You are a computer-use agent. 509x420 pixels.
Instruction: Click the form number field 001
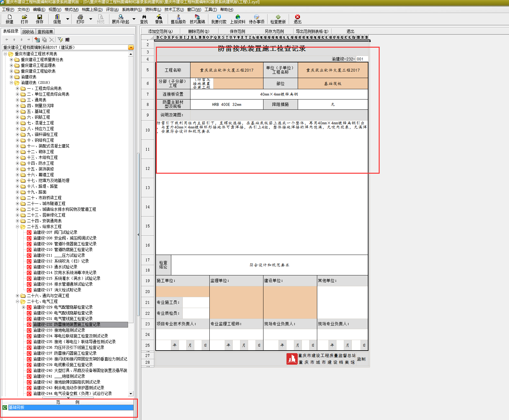point(362,59)
